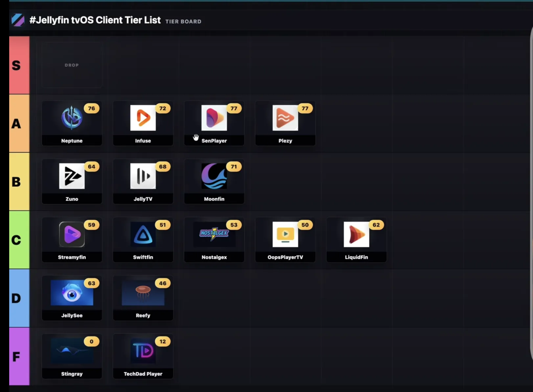533x392 pixels.
Task: Select the LiquidFin card label
Action: click(x=356, y=257)
